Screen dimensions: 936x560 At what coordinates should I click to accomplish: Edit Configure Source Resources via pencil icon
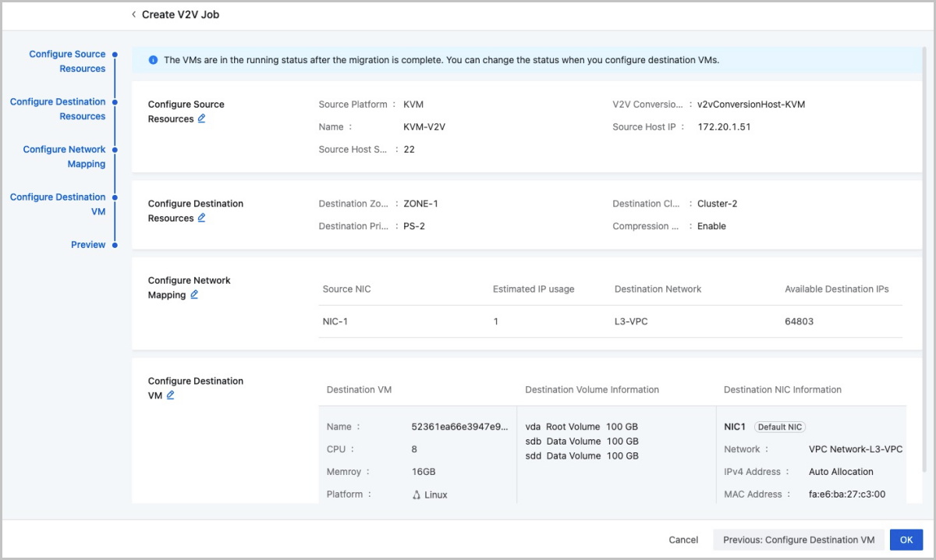201,119
